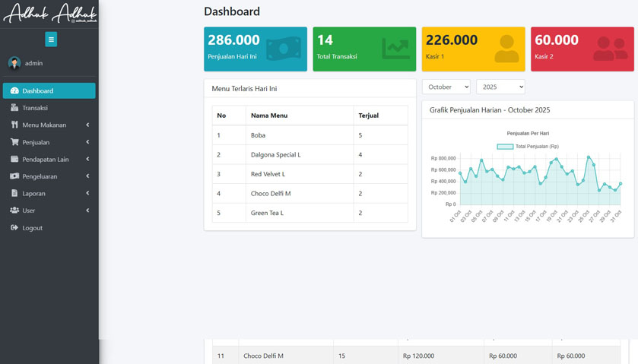
Task: Click the Menu Makanan utensils icon
Action: click(x=14, y=125)
